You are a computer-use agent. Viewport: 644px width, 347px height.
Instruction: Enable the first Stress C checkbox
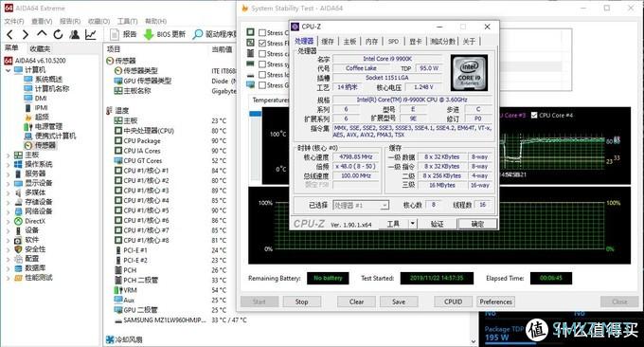(x=262, y=32)
